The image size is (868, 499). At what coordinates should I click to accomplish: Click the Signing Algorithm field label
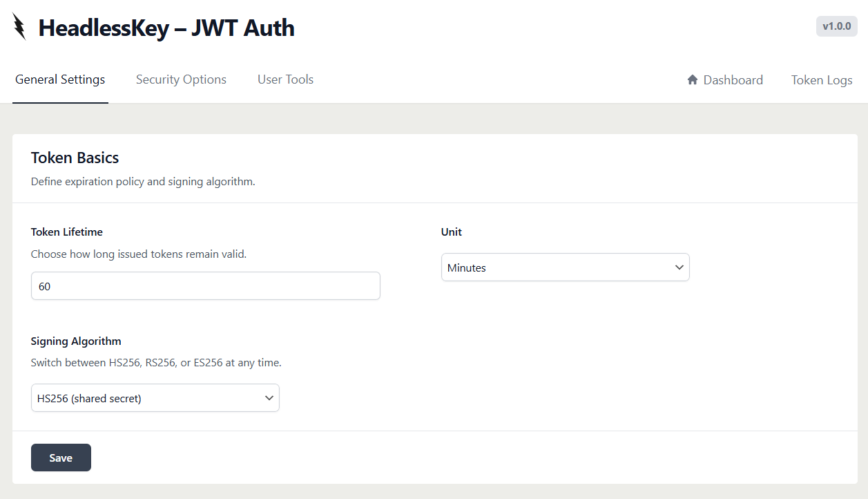pyautogui.click(x=76, y=341)
